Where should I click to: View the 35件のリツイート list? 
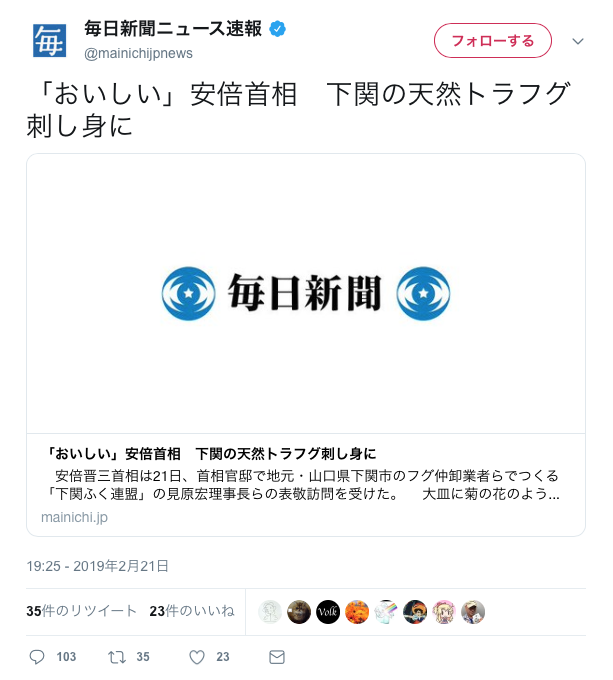coord(82,611)
